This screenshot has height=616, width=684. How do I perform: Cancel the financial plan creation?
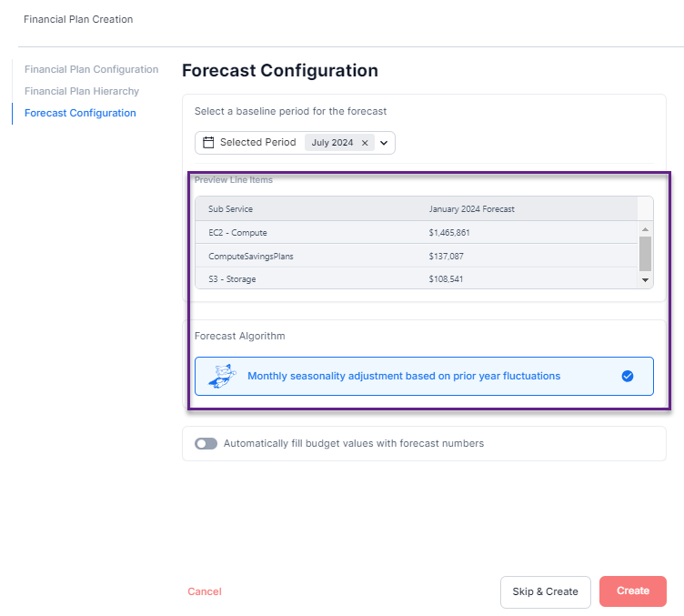[x=205, y=591]
